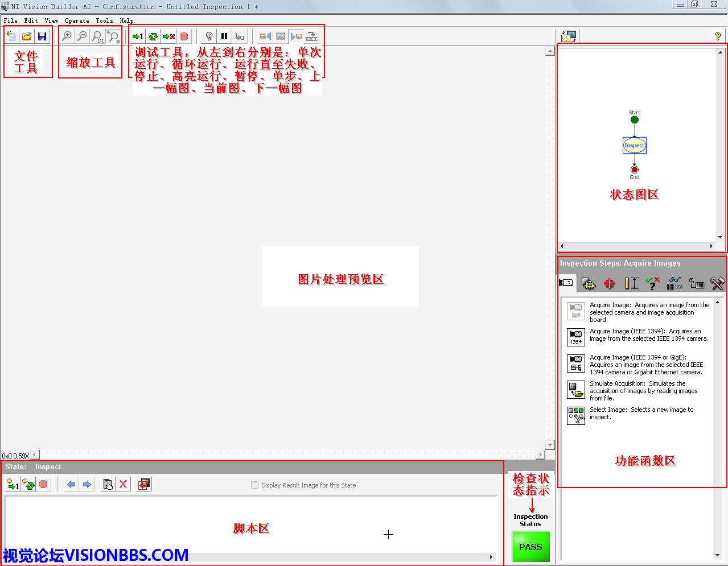Click scroll-down arrow of image preview scrollbar
Viewport: 728px width, 566px height.
click(x=550, y=445)
